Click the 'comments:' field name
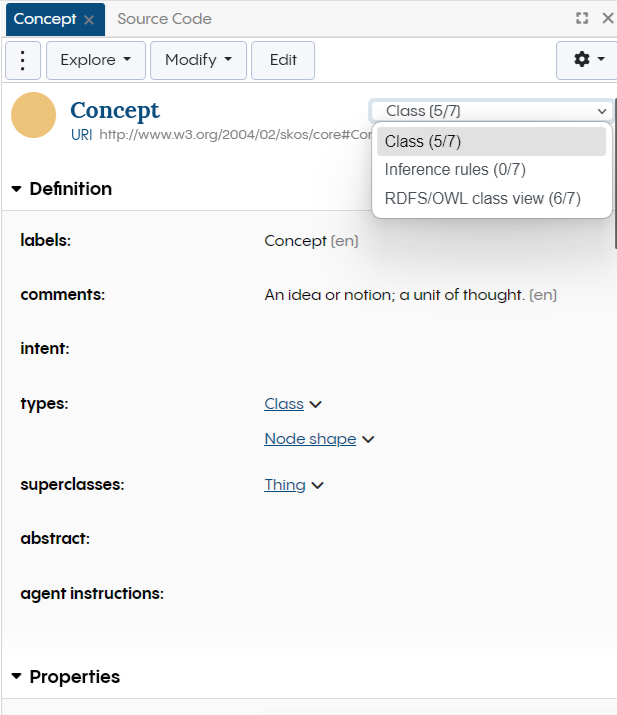 [x=62, y=295]
